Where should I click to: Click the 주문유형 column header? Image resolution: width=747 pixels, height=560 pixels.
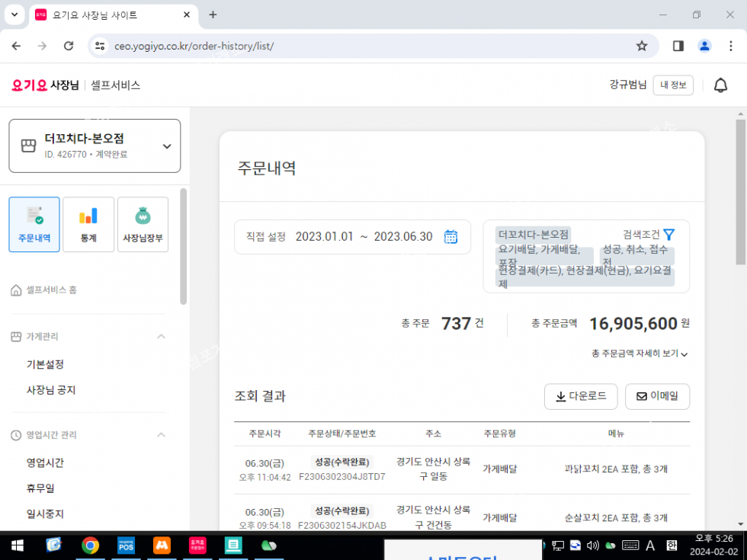click(500, 434)
